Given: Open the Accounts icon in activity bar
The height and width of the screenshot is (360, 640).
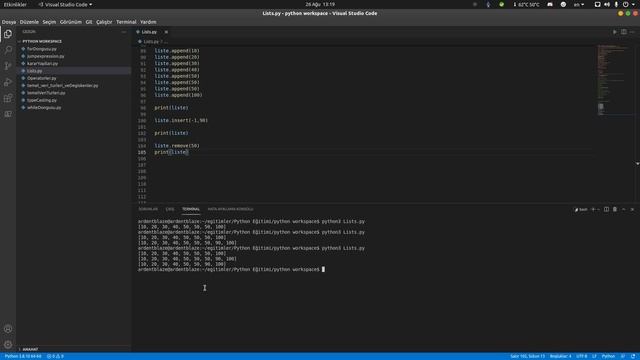Looking at the screenshot, I should click(8, 329).
